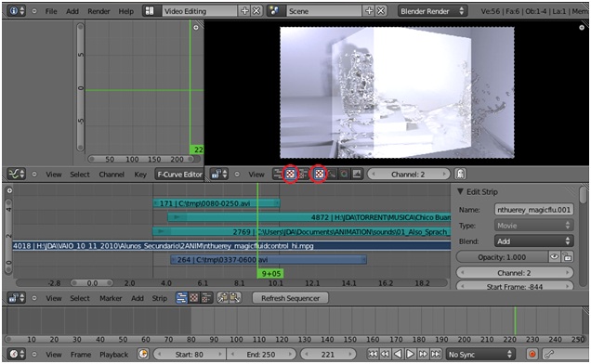The image size is (591, 364).
Task: Open the Help menu
Action: coord(125,11)
